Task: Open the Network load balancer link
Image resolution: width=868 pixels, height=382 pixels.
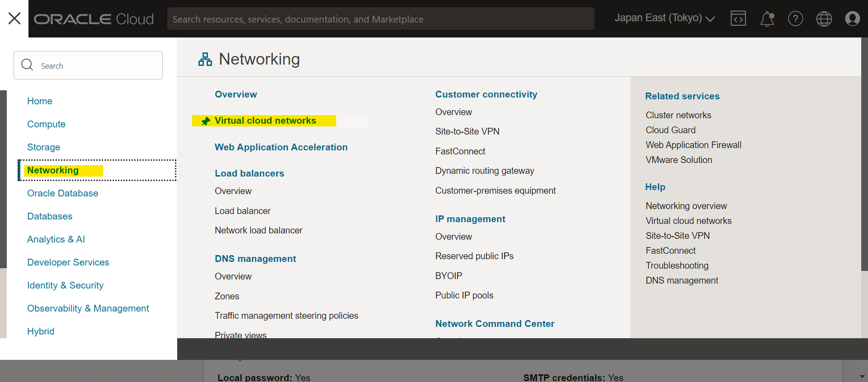Action: tap(259, 230)
